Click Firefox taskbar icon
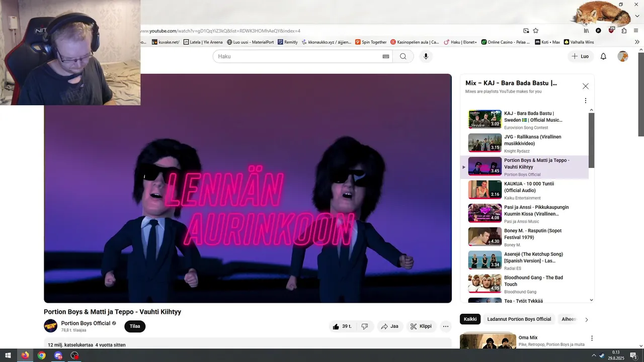Image resolution: width=644 pixels, height=362 pixels. [x=25, y=355]
